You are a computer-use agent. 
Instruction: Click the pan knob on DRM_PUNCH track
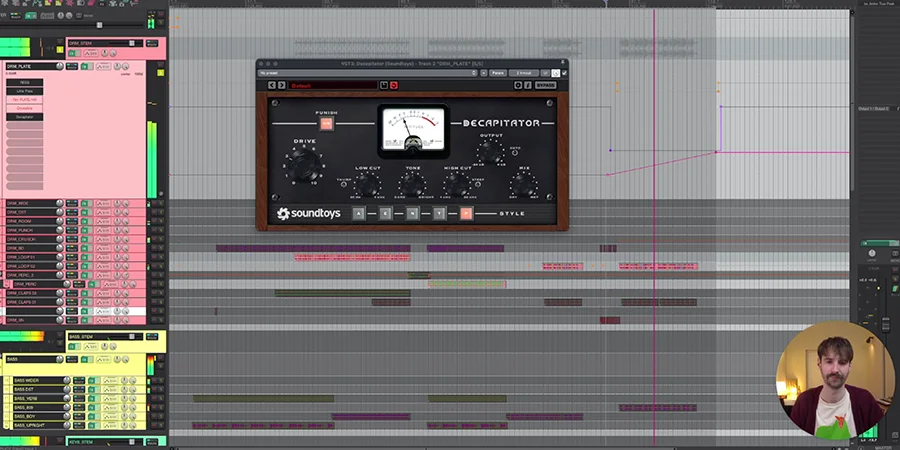[x=117, y=230]
